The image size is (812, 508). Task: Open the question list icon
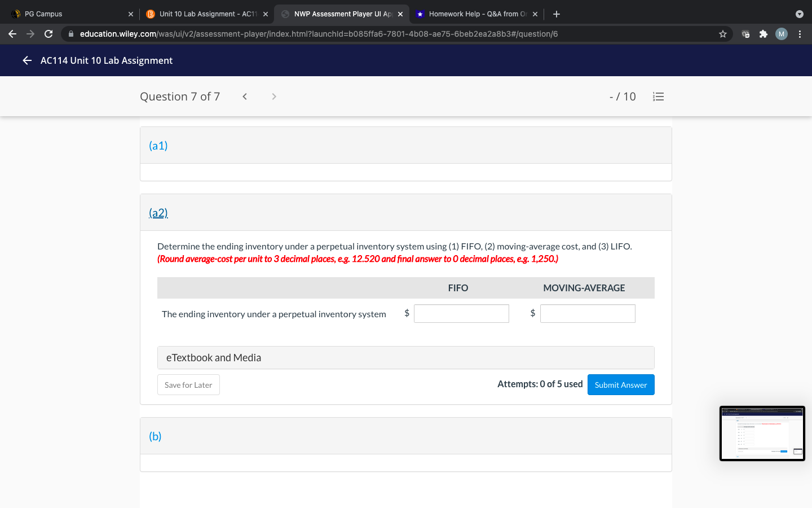coord(658,97)
